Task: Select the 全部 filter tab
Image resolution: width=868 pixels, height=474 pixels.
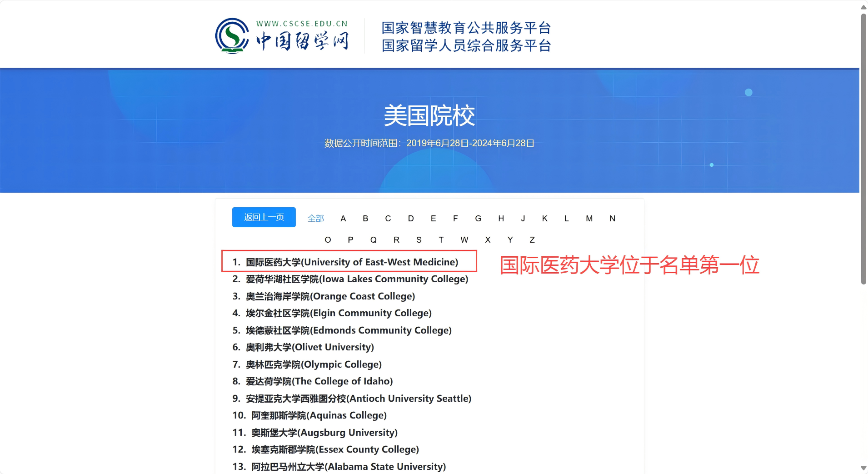Action: 315,219
